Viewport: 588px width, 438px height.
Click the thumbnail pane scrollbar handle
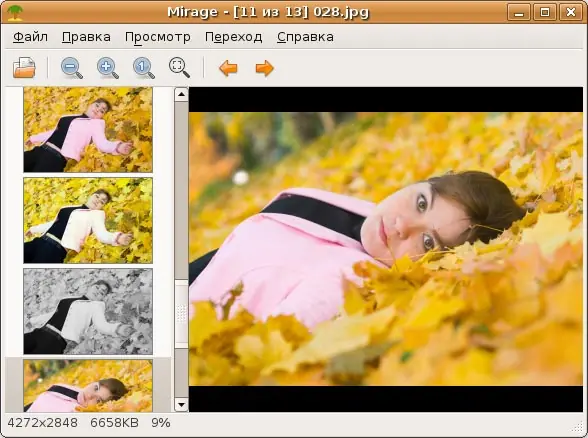click(182, 314)
